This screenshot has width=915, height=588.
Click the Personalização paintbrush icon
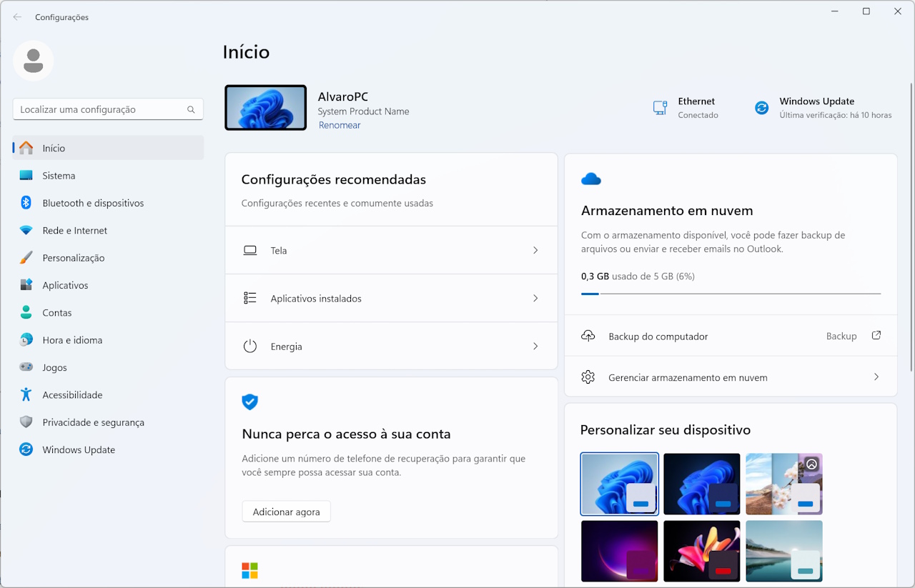[x=26, y=258]
